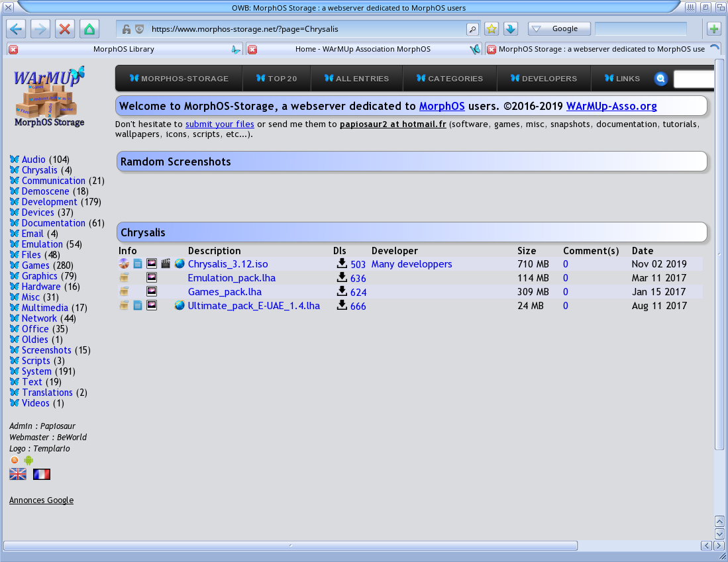Viewport: 728px width, 562px height.
Task: Open the ALL ENTRIES menu item
Action: (x=356, y=78)
